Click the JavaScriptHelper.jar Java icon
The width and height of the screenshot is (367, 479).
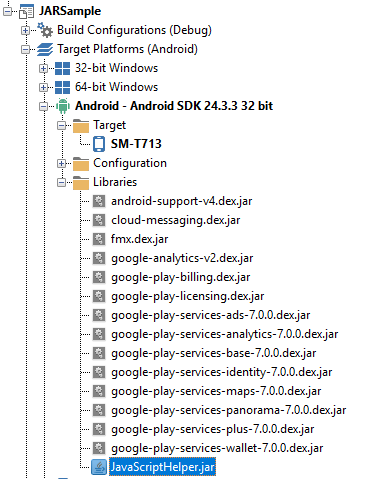(99, 467)
